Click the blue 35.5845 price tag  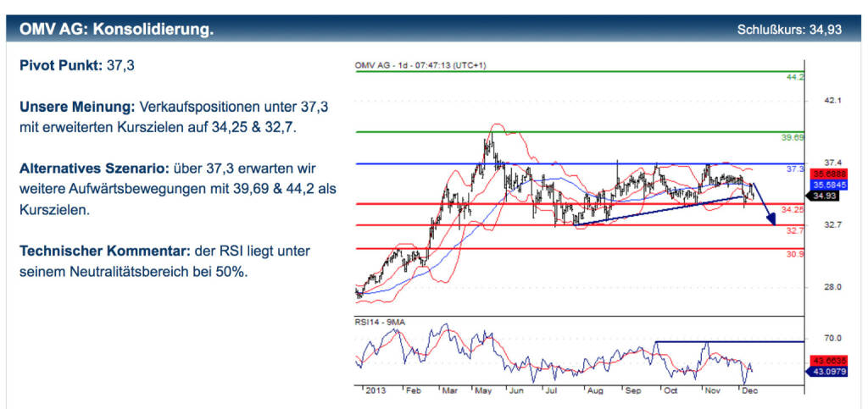click(x=827, y=184)
